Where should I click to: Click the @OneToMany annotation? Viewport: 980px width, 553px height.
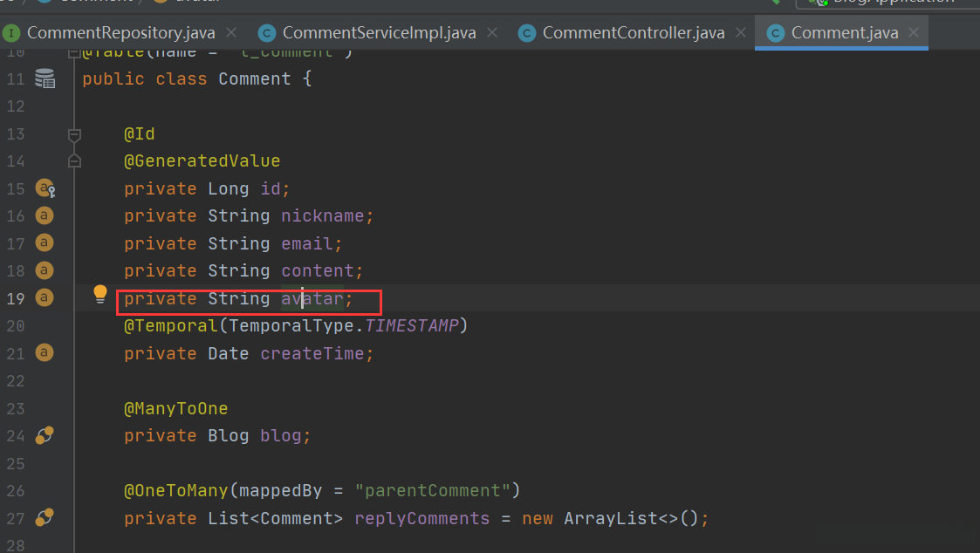175,491
